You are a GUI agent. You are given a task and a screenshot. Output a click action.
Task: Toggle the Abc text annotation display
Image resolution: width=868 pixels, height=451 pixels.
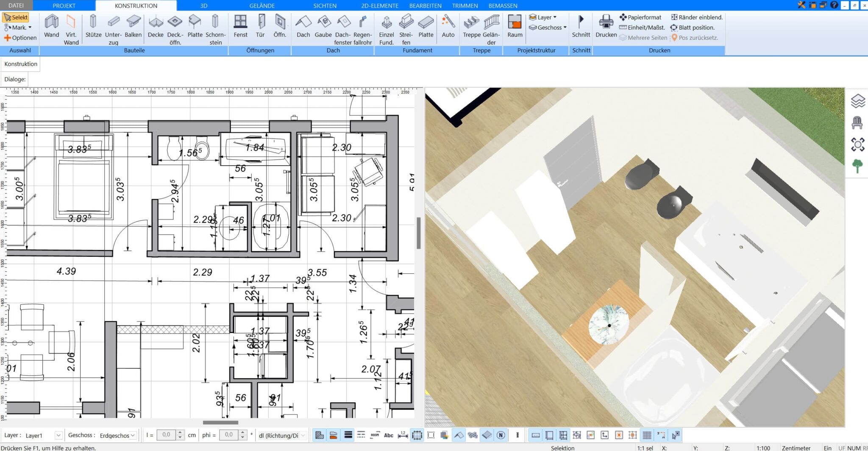388,434
